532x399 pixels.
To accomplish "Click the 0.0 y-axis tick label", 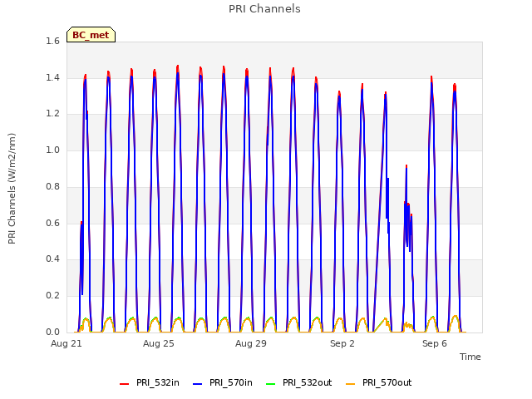I will point(52,332).
